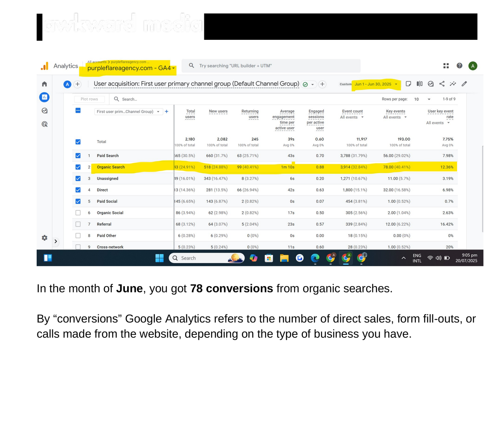Screen dimensions: 504x424
Task: Open All events dropdown under Key events
Action: pyautogui.click(x=395, y=117)
